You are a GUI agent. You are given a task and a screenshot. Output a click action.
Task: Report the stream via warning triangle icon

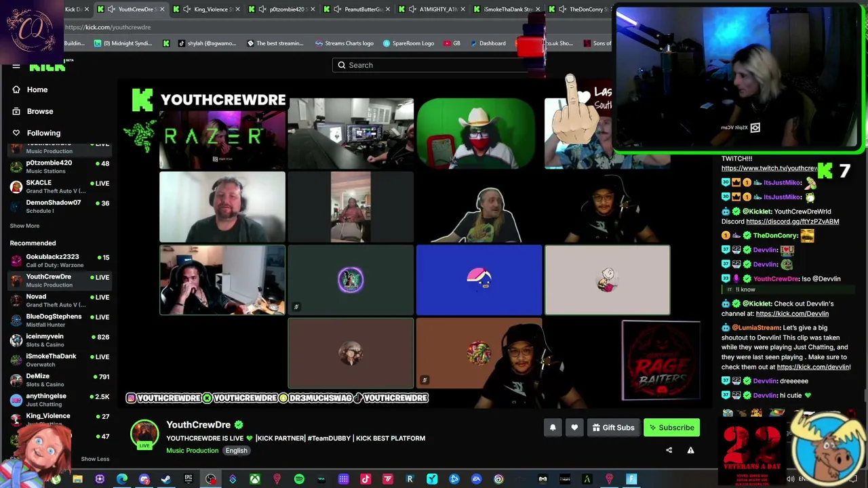coord(690,450)
